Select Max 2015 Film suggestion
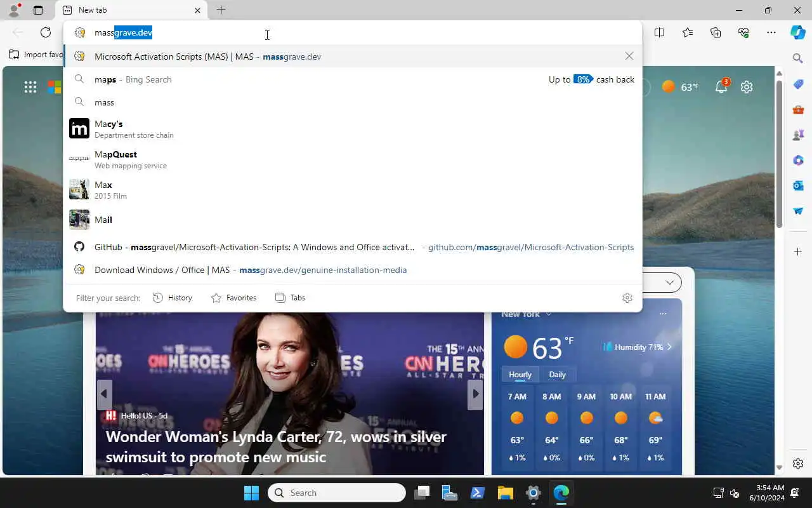Screen dimensions: 812x508 [x=353, y=190]
